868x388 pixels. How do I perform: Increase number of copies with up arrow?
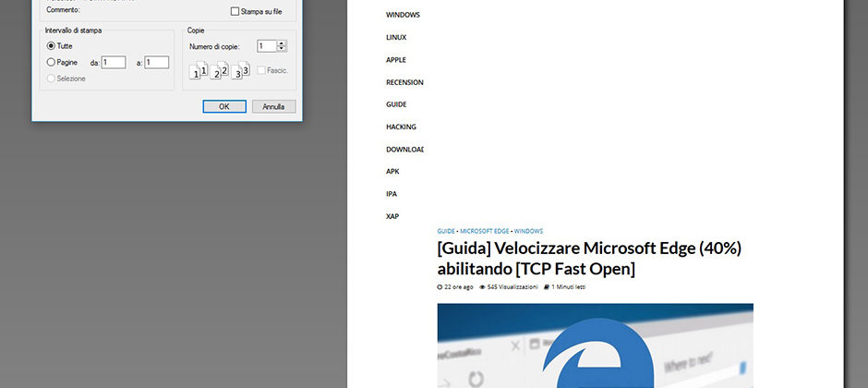coord(282,43)
